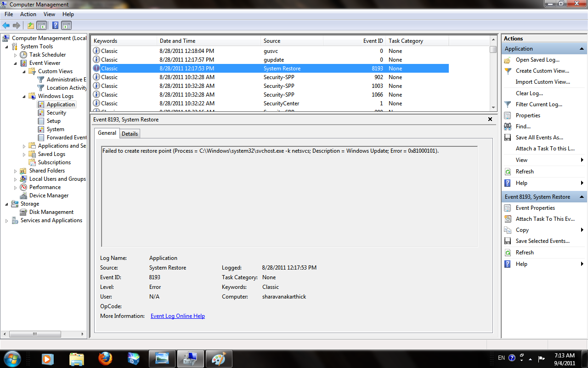The width and height of the screenshot is (588, 368).
Task: Click the Performance icon in the tree
Action: coord(23,187)
